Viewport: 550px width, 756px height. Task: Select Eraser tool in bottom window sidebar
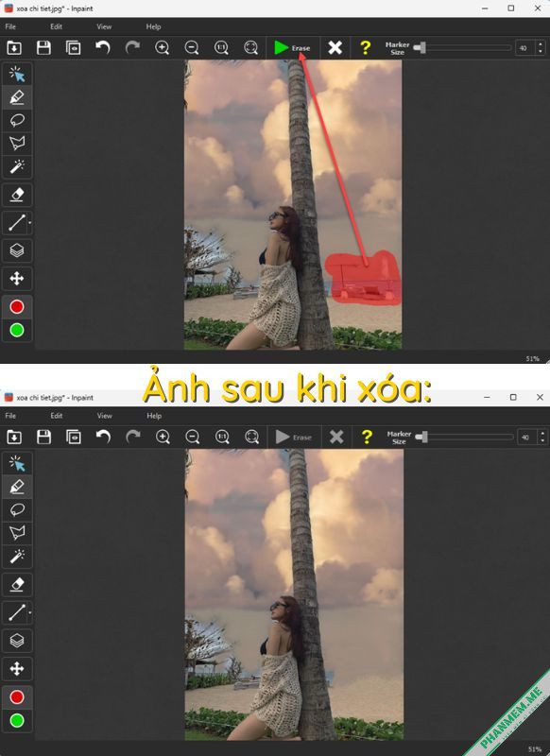point(17,585)
